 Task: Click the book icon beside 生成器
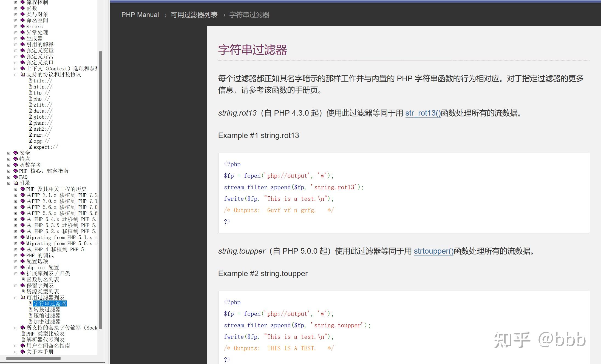(x=23, y=38)
